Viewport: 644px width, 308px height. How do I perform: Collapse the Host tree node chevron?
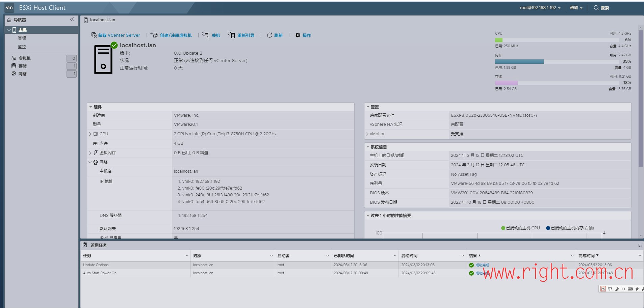click(9, 30)
